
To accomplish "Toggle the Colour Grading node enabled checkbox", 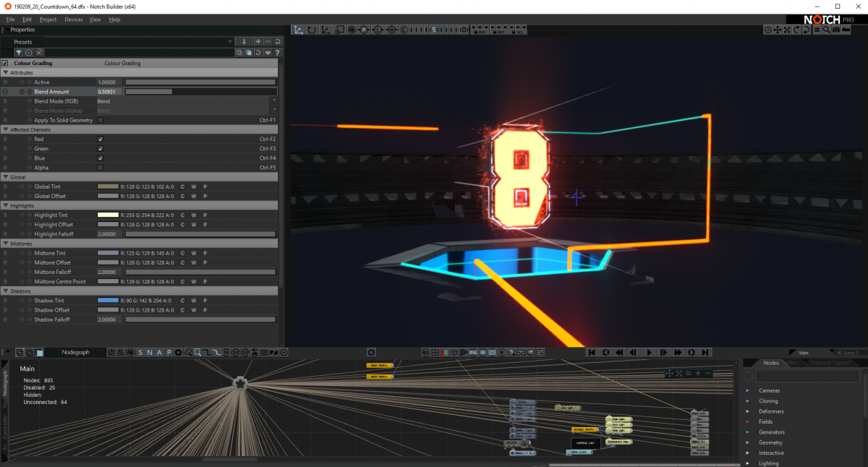I will (x=6, y=63).
